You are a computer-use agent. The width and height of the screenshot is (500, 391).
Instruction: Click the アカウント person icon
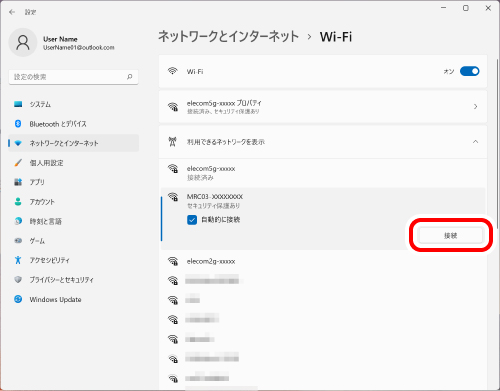[x=18, y=202]
